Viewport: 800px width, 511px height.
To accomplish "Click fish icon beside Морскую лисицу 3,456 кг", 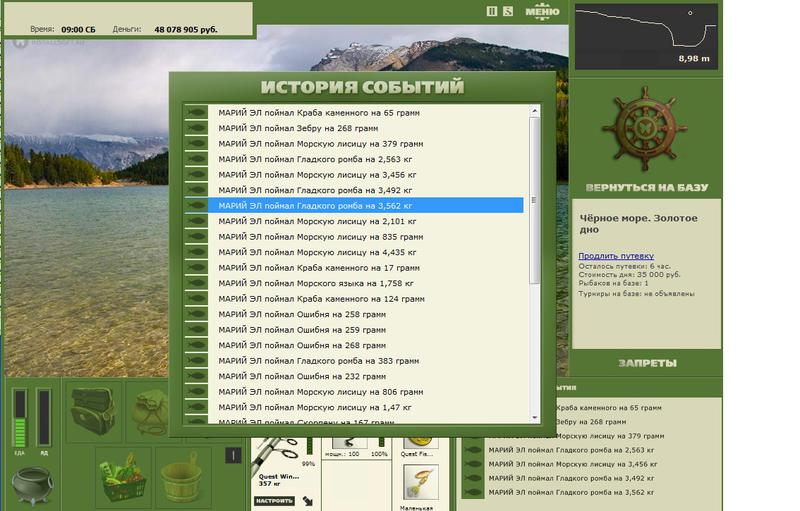I will [x=196, y=174].
